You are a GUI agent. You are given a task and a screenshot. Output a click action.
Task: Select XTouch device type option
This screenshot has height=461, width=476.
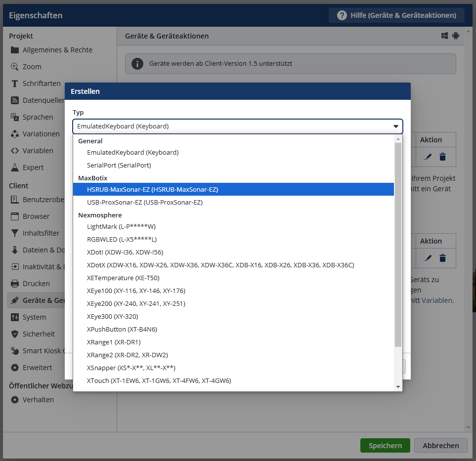(159, 381)
